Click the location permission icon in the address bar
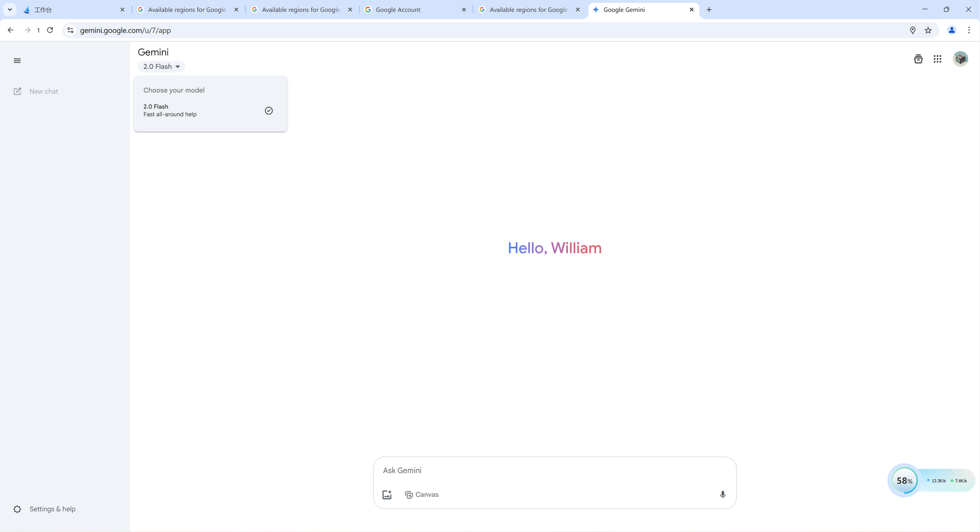Screen dimensions: 980x532 coord(913,30)
